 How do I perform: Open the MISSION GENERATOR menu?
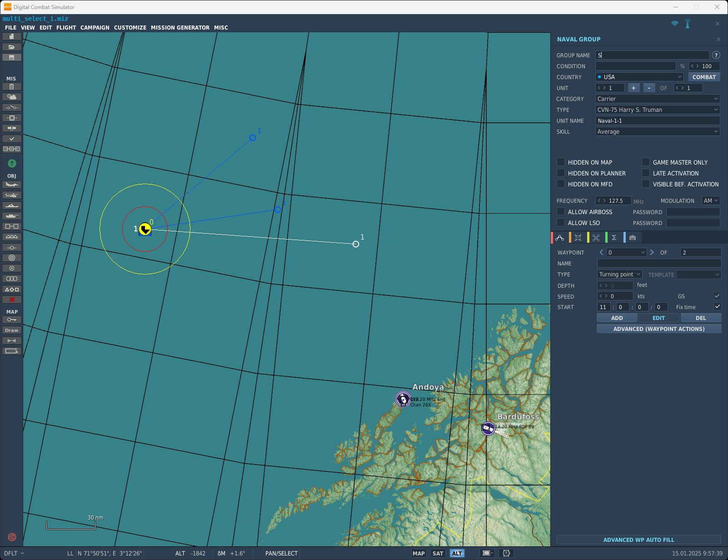pyautogui.click(x=180, y=28)
